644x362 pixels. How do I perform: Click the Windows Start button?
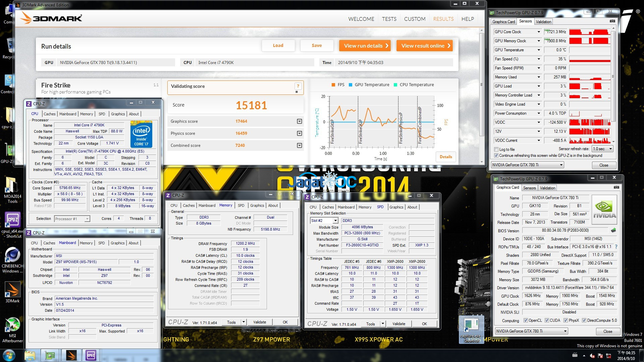pos(9,355)
